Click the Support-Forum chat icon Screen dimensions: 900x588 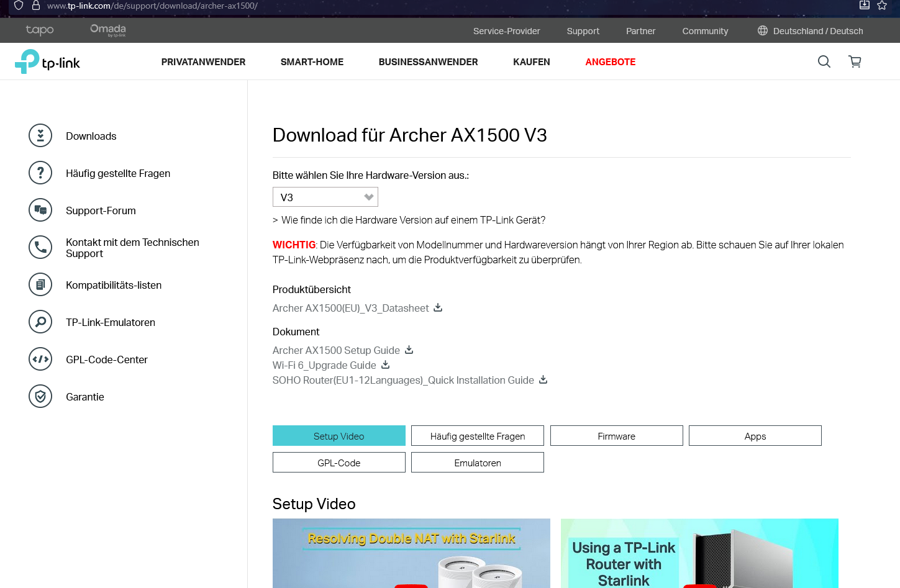[x=40, y=210]
